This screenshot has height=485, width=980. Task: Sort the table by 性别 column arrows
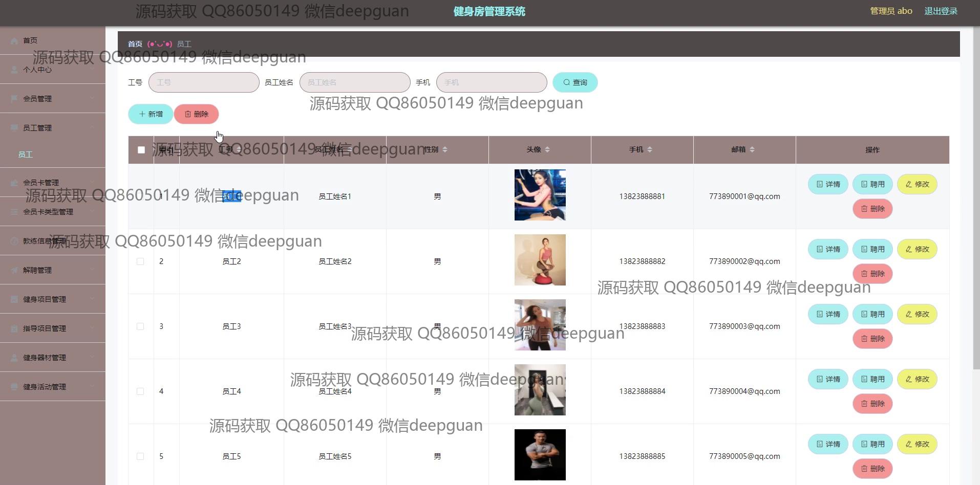tap(445, 149)
